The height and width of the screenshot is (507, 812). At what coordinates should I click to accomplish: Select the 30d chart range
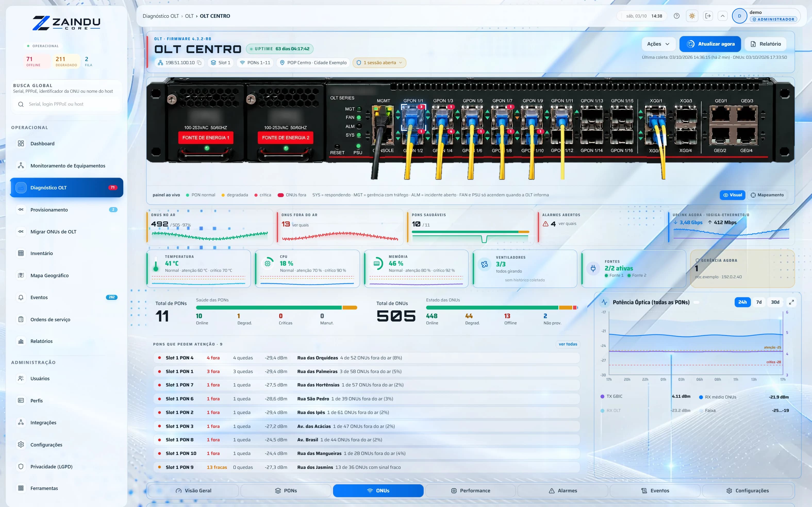click(775, 302)
